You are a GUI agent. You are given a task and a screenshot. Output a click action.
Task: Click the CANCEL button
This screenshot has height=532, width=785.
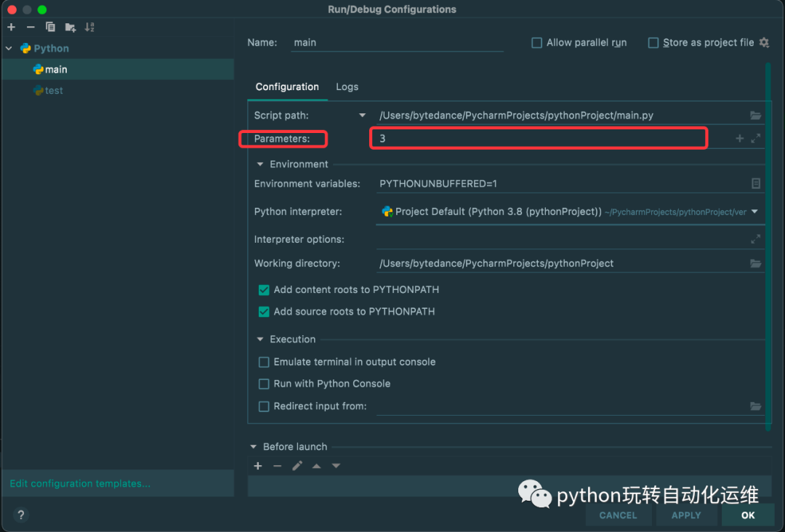coord(619,515)
